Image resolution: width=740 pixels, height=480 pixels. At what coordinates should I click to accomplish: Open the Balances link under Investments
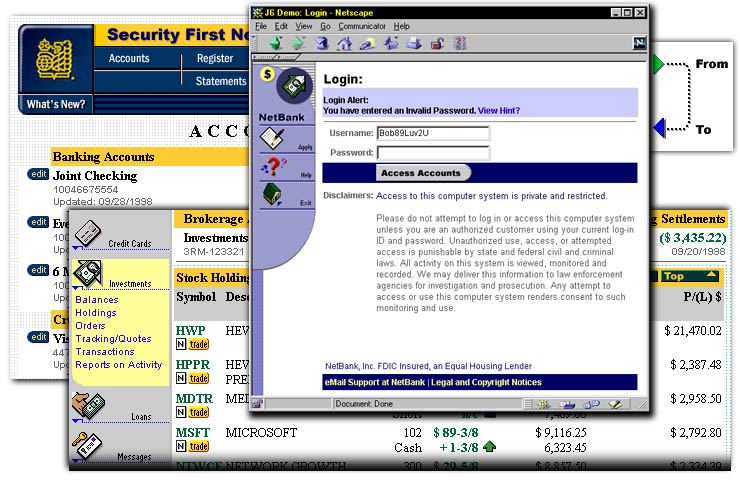[97, 300]
